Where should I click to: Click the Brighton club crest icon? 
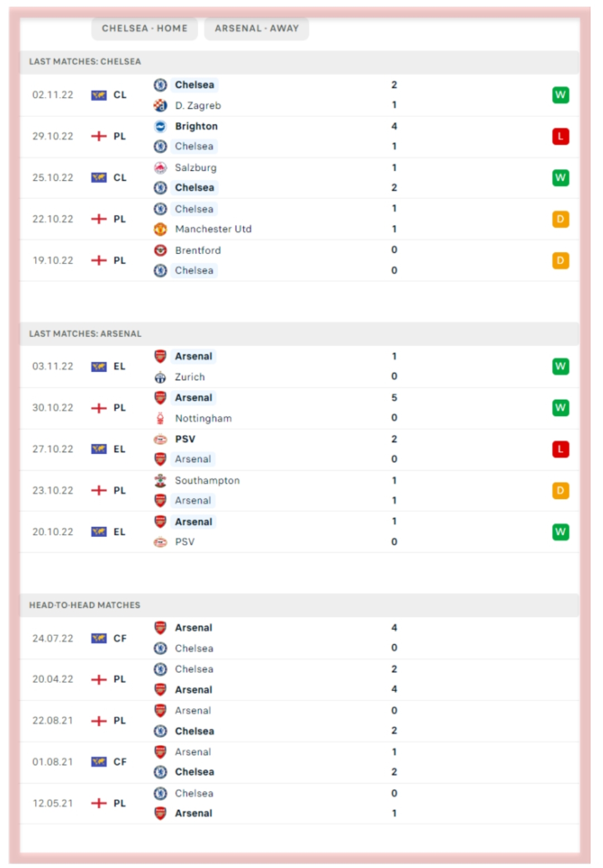[x=160, y=126]
